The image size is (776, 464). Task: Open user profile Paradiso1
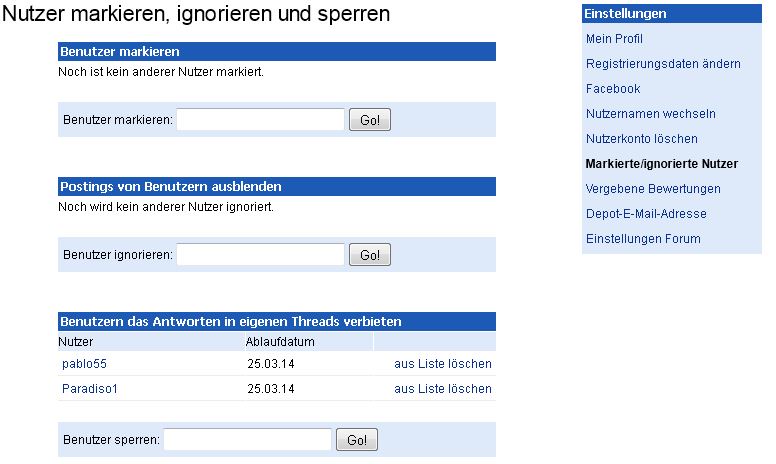click(90, 389)
